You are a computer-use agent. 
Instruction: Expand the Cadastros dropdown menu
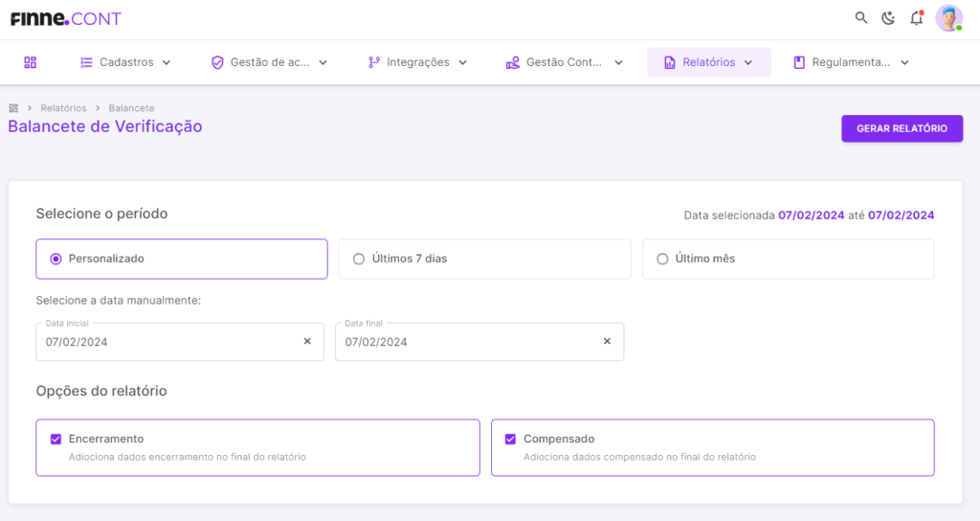pos(125,62)
